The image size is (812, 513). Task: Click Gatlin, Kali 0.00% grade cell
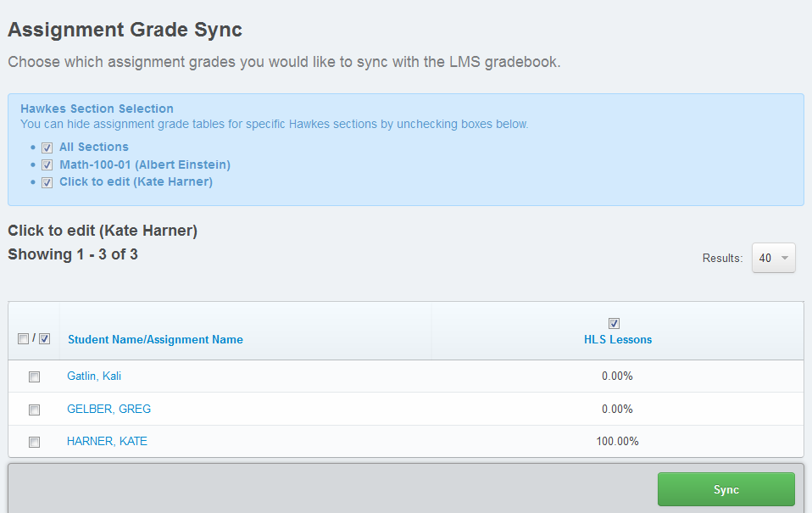tap(617, 376)
